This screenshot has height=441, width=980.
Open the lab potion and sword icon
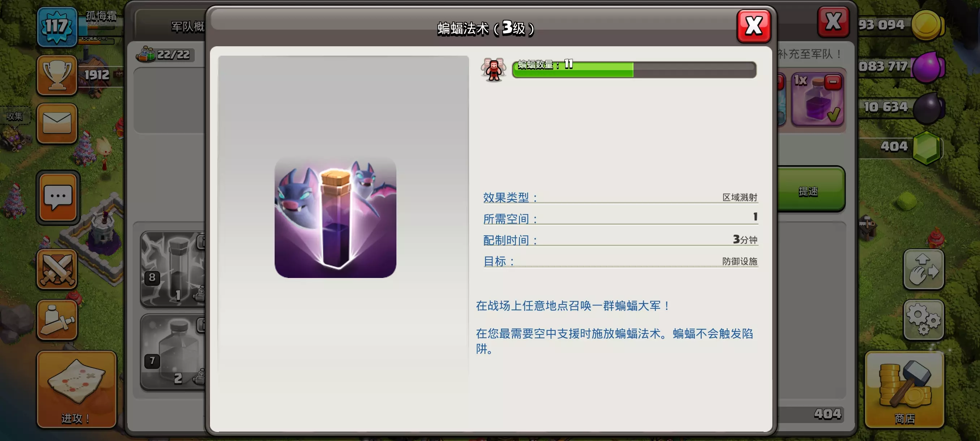point(57,319)
